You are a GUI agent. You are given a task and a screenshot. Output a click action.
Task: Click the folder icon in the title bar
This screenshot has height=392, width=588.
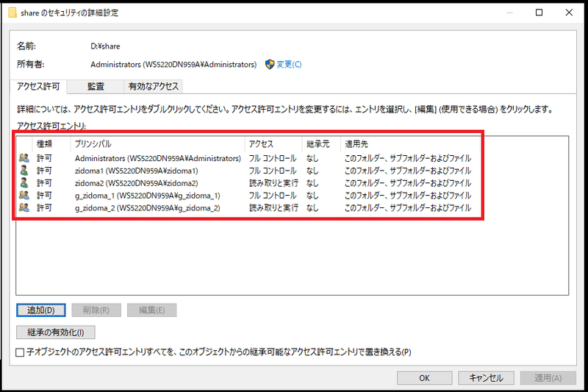12,13
